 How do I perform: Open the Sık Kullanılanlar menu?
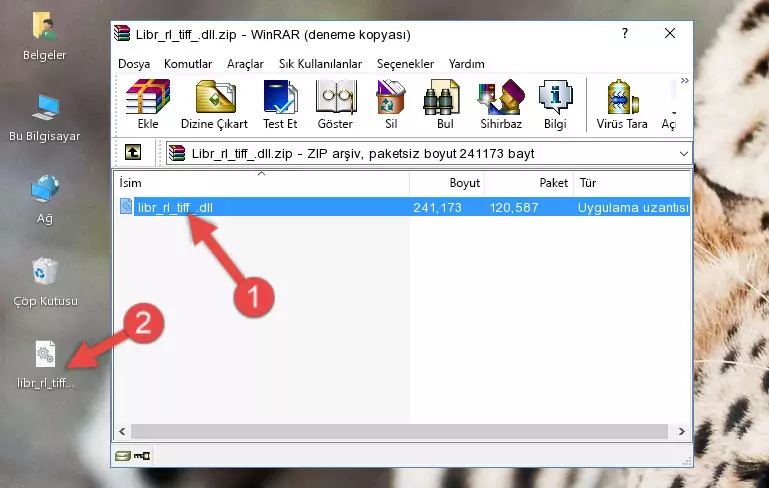pos(320,64)
